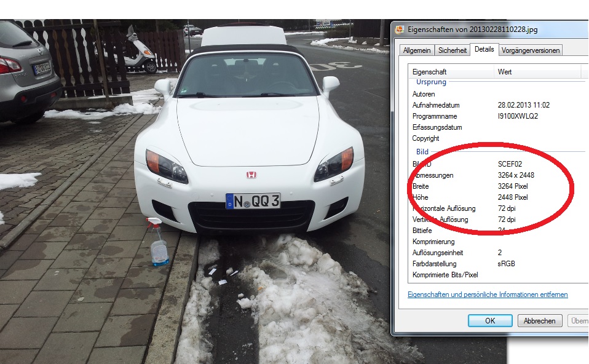Click the Auflösungseinheit property row

[437, 253]
